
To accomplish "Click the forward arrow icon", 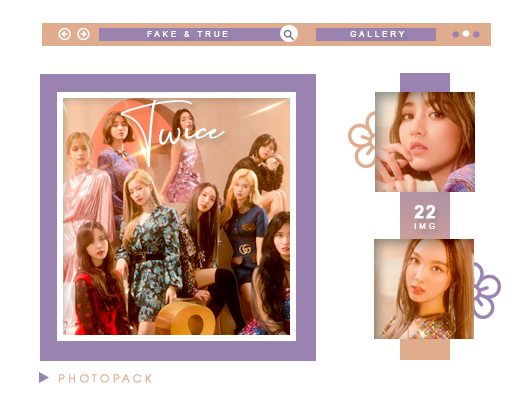I will click(83, 34).
